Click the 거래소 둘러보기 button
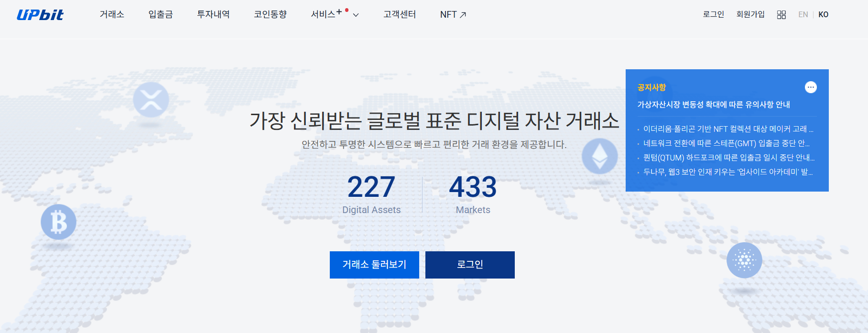The width and height of the screenshot is (868, 333). tap(374, 265)
